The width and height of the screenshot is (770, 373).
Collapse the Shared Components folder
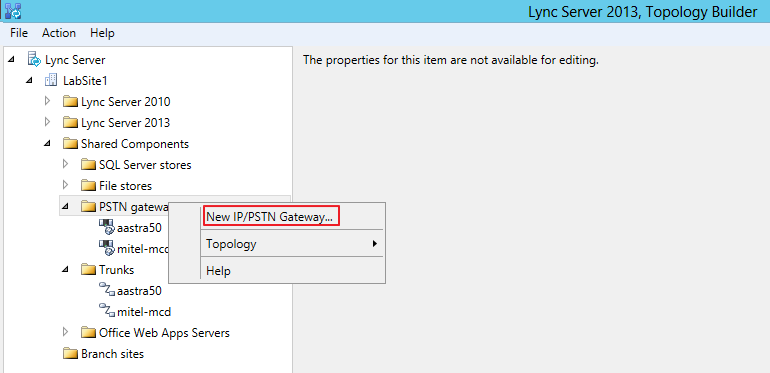point(47,144)
